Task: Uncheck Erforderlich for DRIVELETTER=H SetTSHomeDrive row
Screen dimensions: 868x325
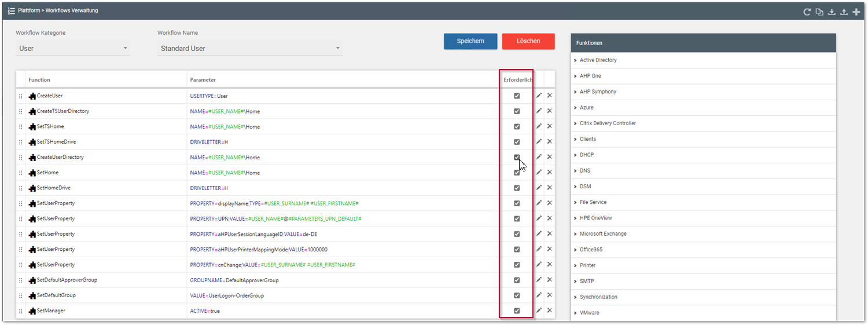Action: coord(517,141)
